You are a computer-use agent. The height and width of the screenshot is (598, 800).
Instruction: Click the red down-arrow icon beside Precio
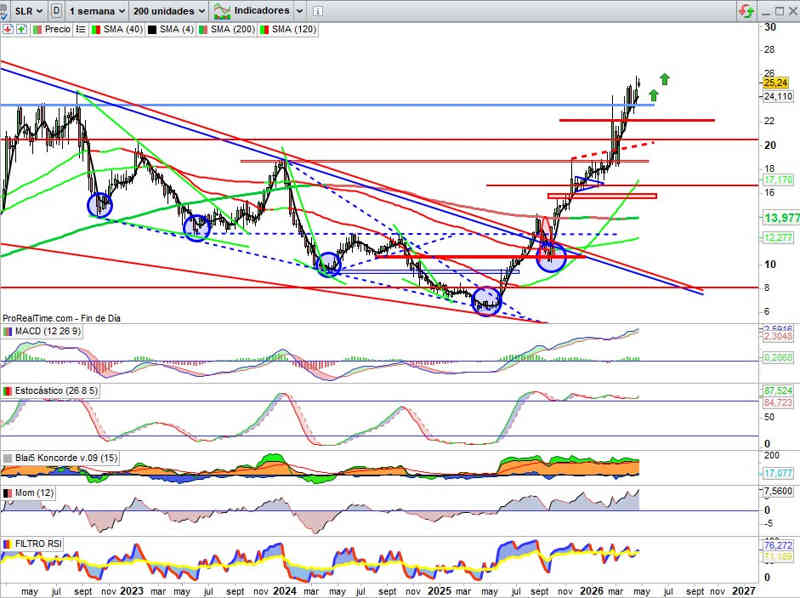pos(8,29)
